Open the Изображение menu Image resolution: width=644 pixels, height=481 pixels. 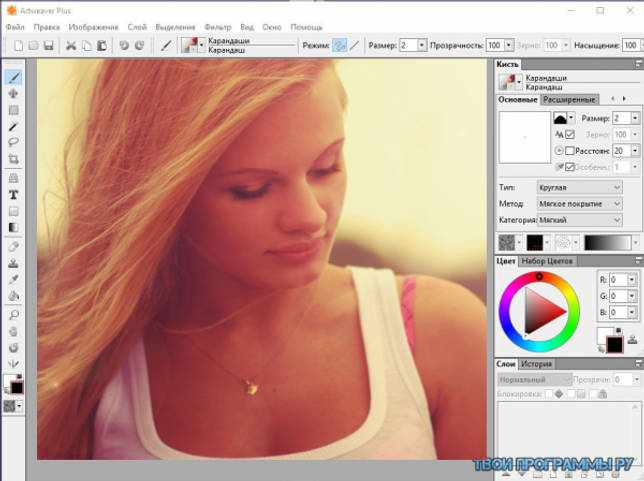[x=93, y=27]
